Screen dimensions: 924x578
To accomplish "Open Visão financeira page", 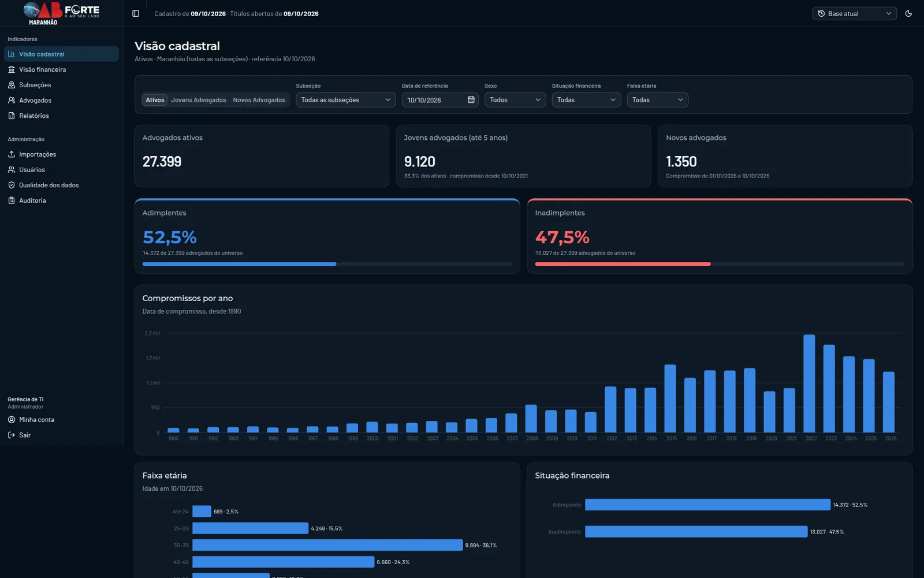I will pos(61,69).
